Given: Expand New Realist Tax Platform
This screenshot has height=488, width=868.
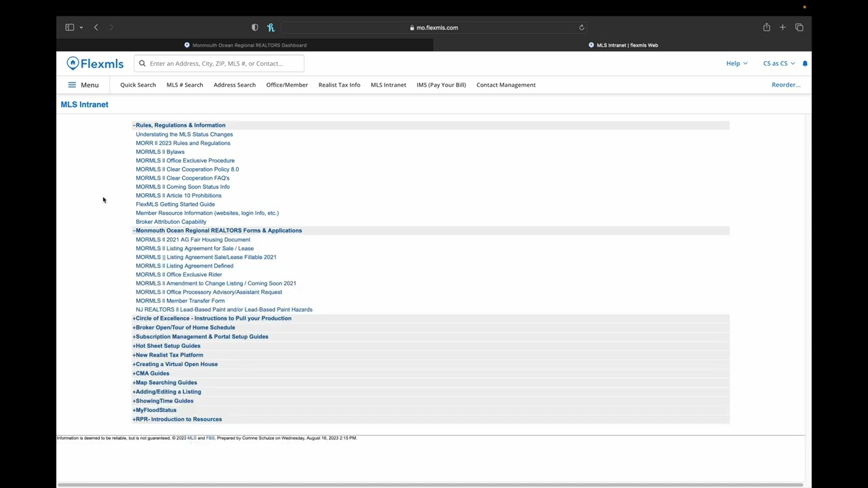Looking at the screenshot, I should 167,355.
